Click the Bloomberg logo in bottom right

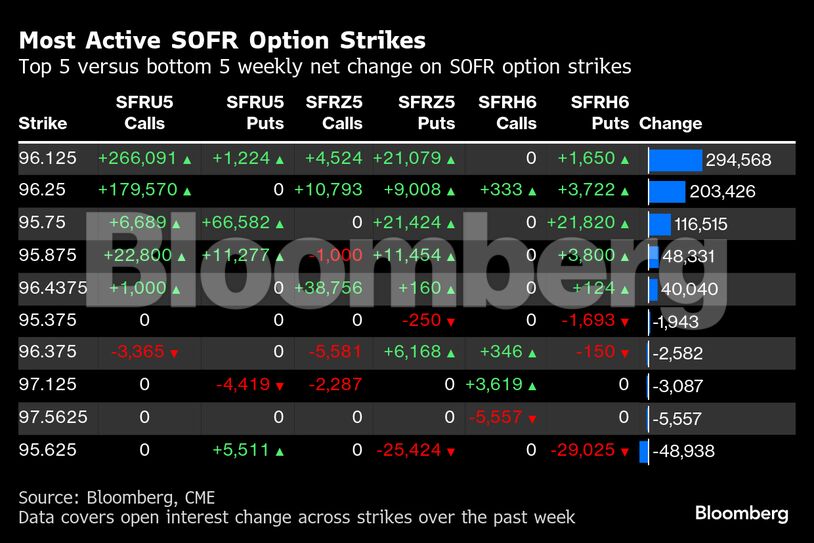click(742, 514)
